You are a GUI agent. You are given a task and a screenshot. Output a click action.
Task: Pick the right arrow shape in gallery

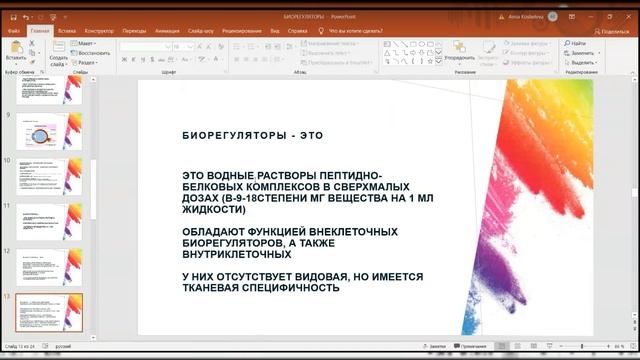click(x=413, y=53)
